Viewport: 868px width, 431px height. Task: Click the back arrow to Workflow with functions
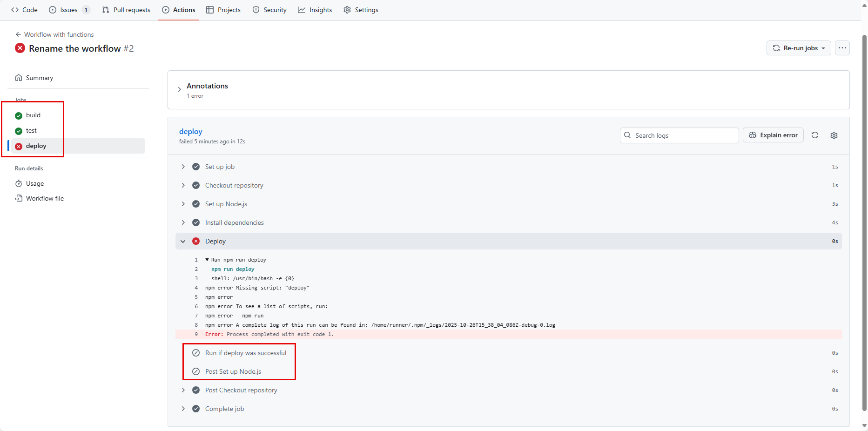click(18, 34)
